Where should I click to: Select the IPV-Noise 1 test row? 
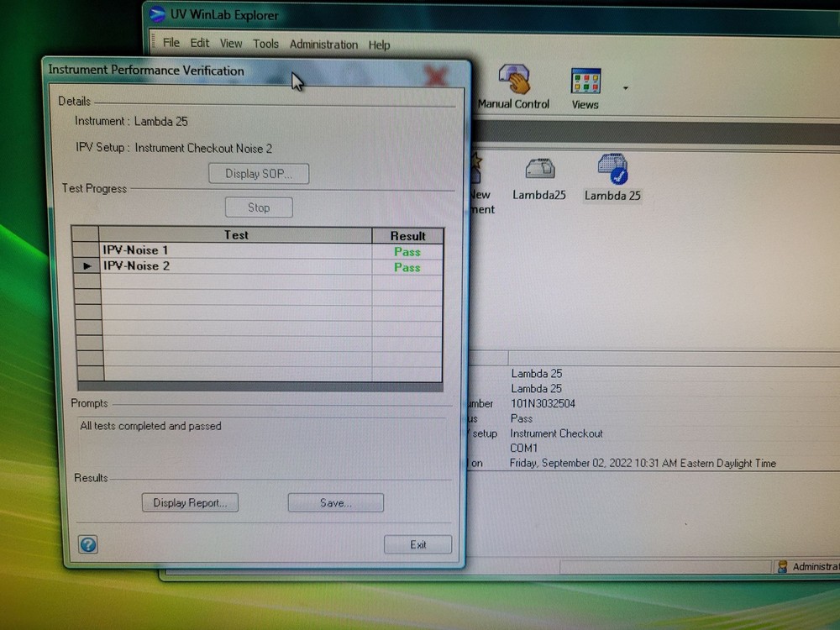tap(258, 250)
